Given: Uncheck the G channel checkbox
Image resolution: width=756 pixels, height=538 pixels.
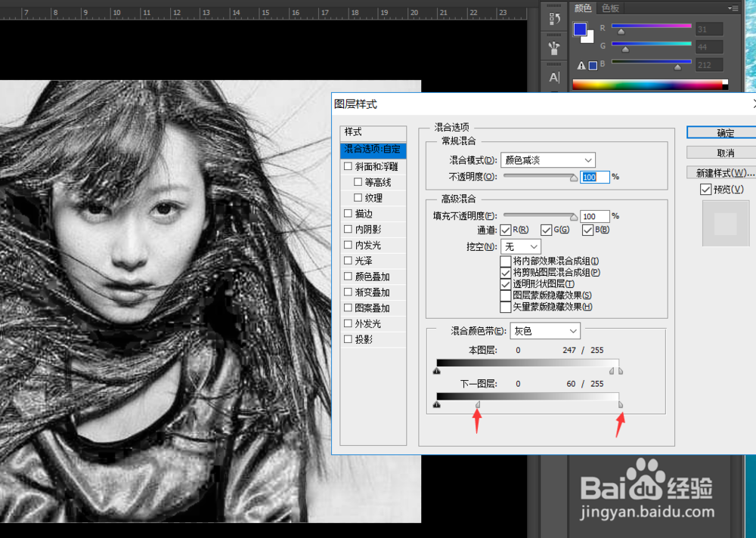Looking at the screenshot, I should (x=547, y=230).
